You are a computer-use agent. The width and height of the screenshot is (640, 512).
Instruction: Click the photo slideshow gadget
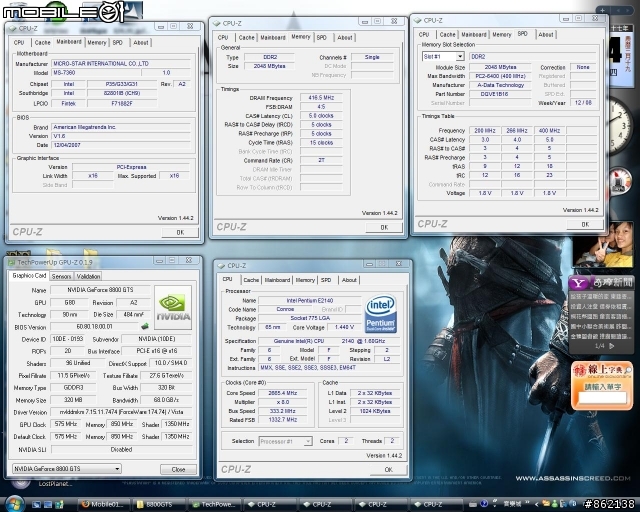pos(603,244)
